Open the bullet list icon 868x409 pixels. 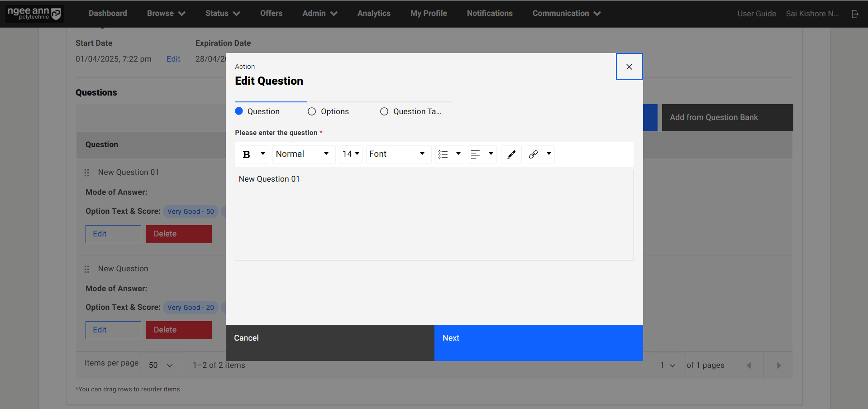(x=443, y=154)
